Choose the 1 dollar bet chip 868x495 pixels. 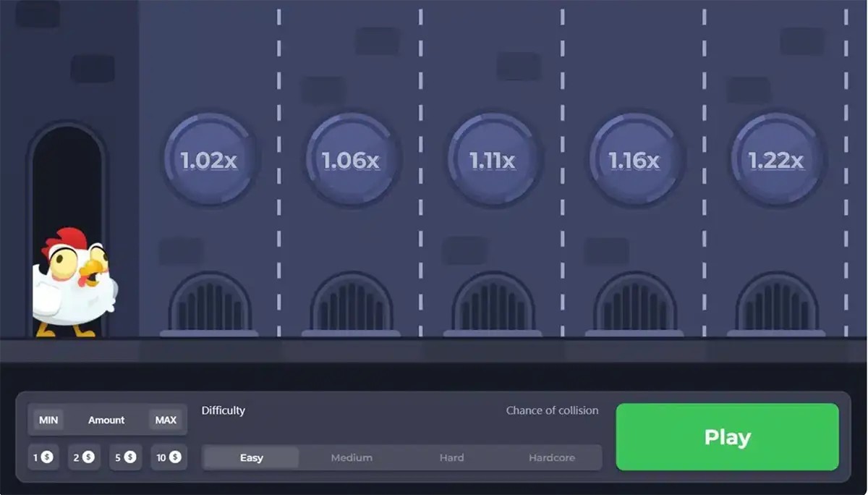coord(43,457)
